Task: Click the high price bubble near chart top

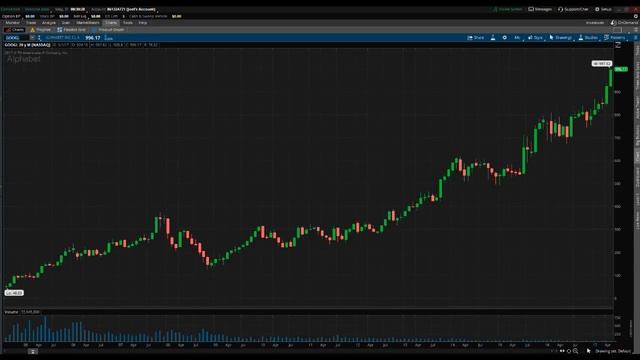Action: pyautogui.click(x=602, y=64)
